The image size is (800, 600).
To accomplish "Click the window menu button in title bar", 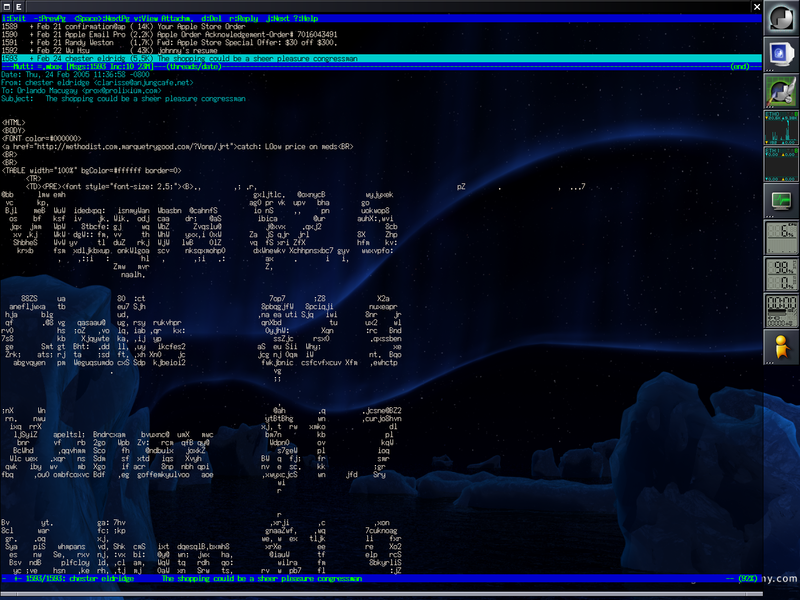I will pos(7,7).
